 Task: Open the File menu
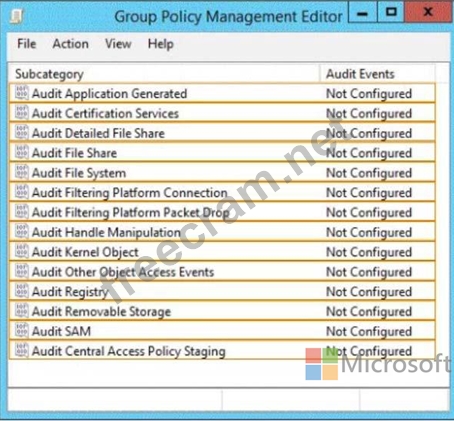point(27,44)
